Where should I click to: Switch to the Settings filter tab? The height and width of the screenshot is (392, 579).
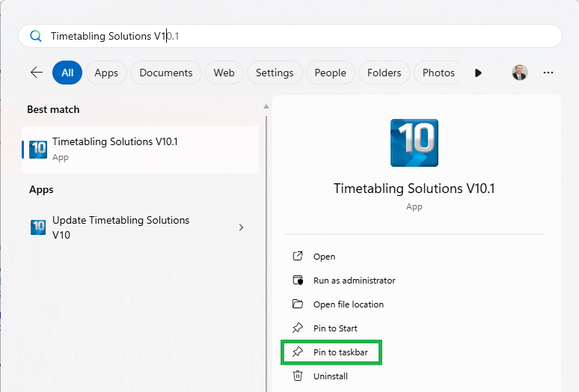pos(275,73)
